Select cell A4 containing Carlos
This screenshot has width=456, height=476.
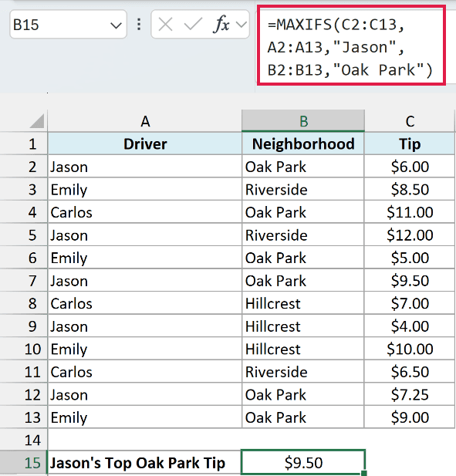click(x=145, y=212)
